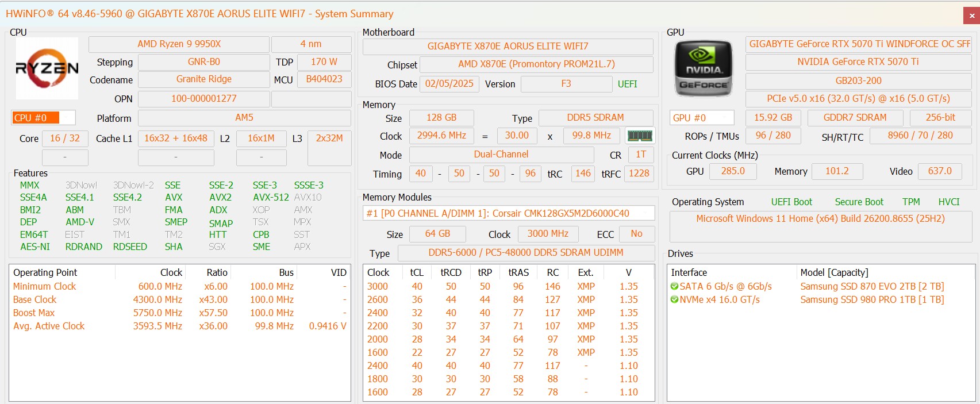Close the System Summary window

(971, 16)
